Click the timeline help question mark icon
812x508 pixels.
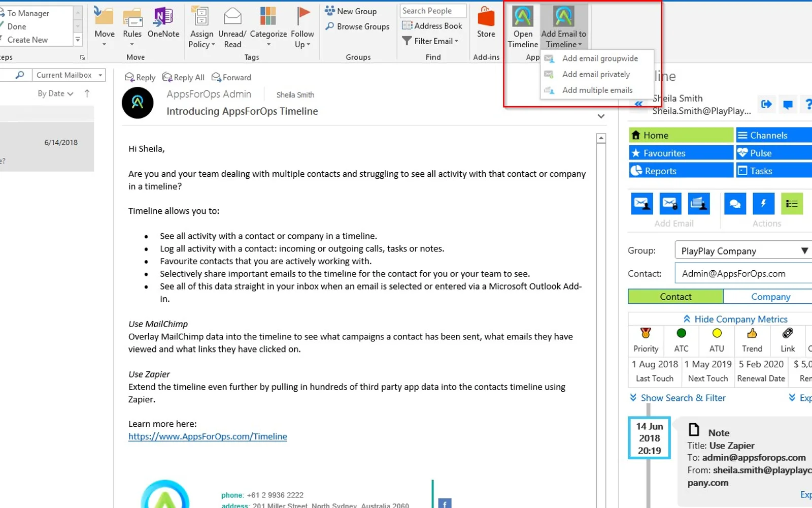pyautogui.click(x=807, y=105)
